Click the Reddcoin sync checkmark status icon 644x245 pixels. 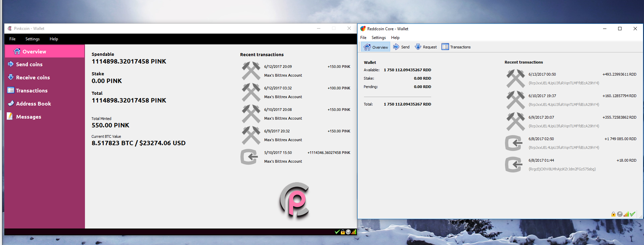pyautogui.click(x=633, y=214)
